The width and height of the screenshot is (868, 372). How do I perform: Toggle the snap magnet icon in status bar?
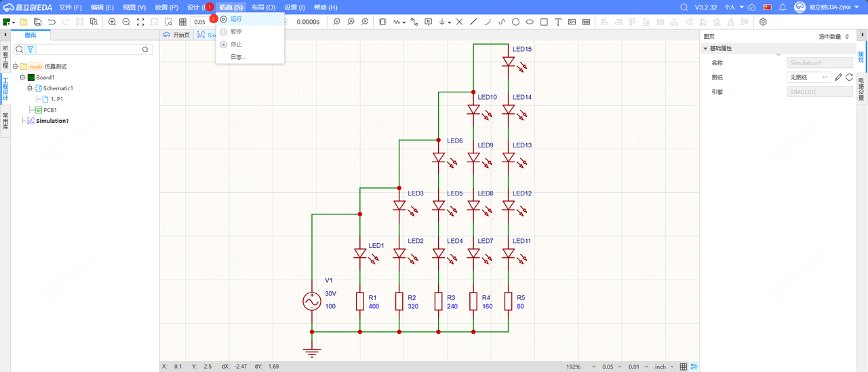coord(694,367)
